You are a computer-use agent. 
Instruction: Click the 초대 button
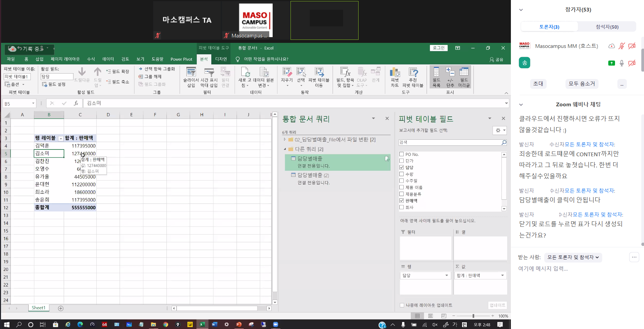[x=538, y=84]
